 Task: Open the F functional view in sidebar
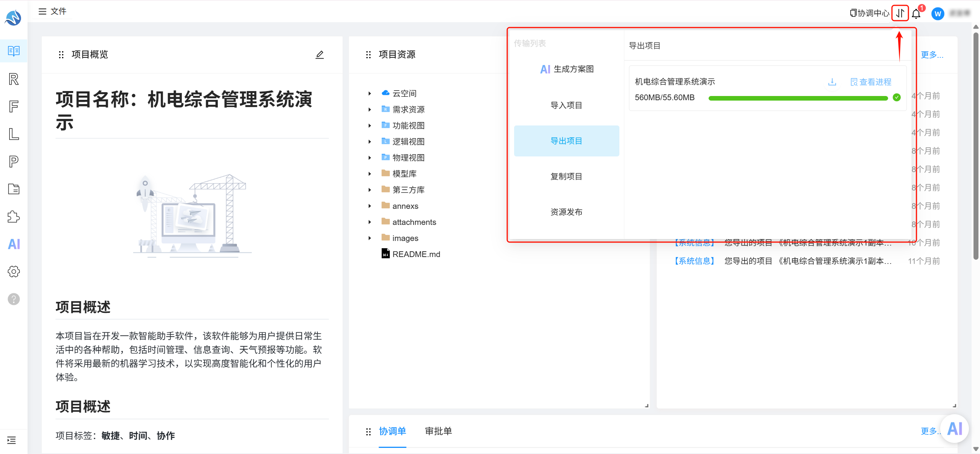point(14,106)
